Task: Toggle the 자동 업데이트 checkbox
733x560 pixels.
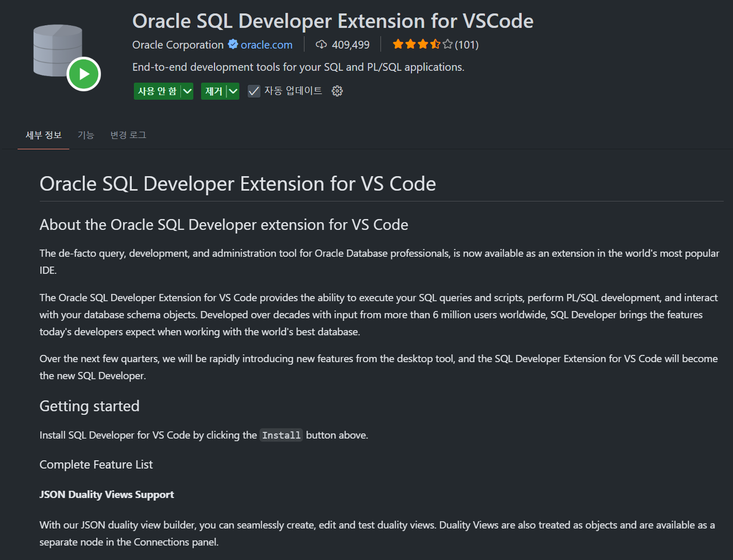Action: (254, 91)
